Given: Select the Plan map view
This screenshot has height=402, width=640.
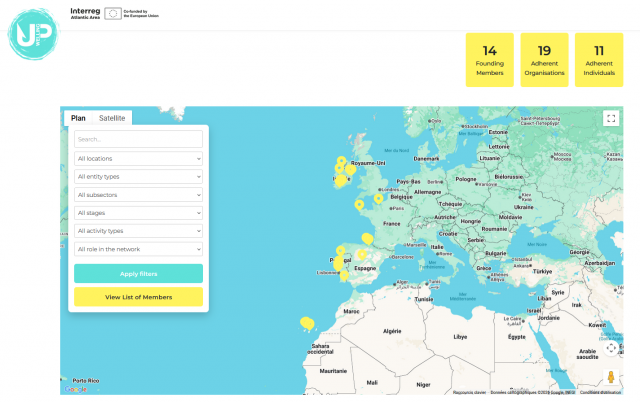Looking at the screenshot, I should (x=77, y=118).
